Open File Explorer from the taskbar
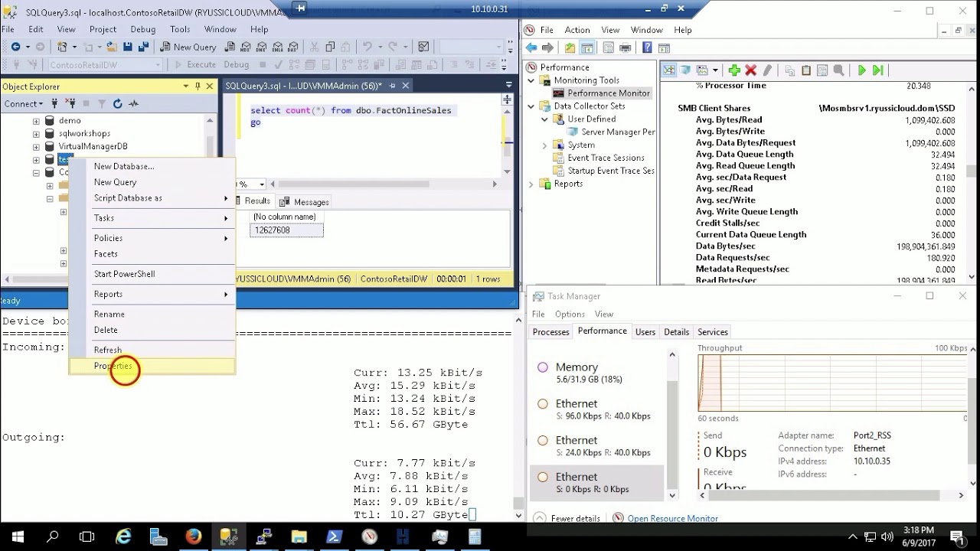Viewport: 980px width, 551px height. (299, 536)
